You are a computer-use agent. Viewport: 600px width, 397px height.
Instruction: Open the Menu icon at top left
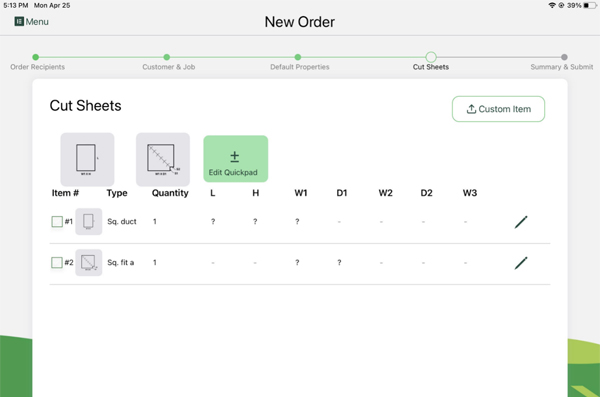click(19, 21)
